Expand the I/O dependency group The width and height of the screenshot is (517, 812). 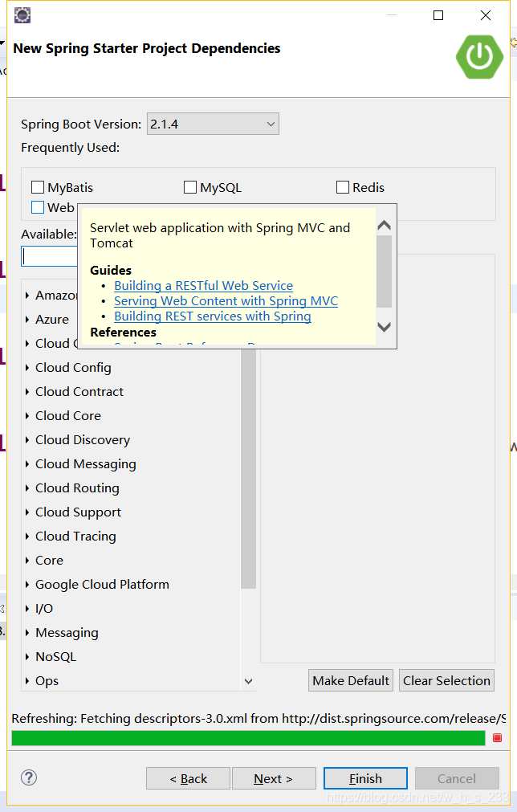pyautogui.click(x=27, y=609)
